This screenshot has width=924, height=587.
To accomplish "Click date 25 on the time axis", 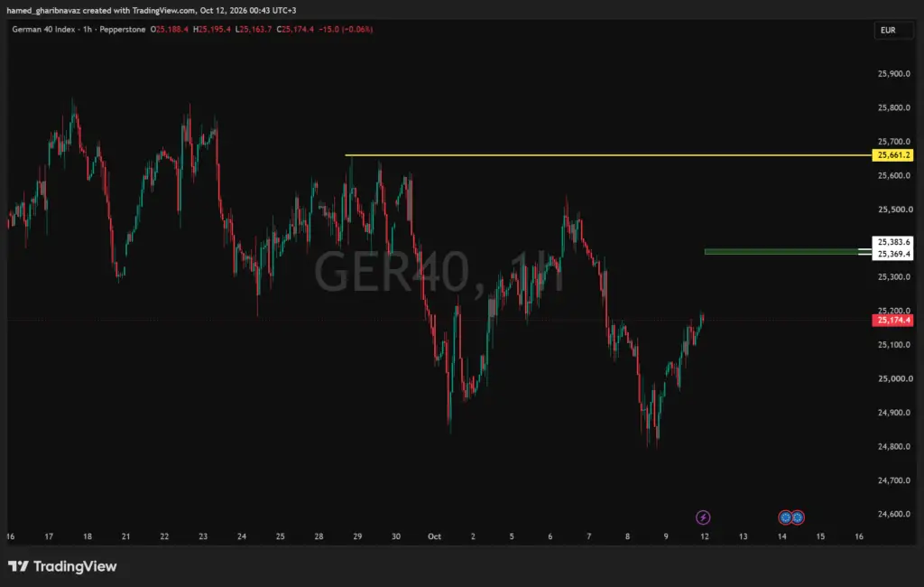I will click(280, 536).
